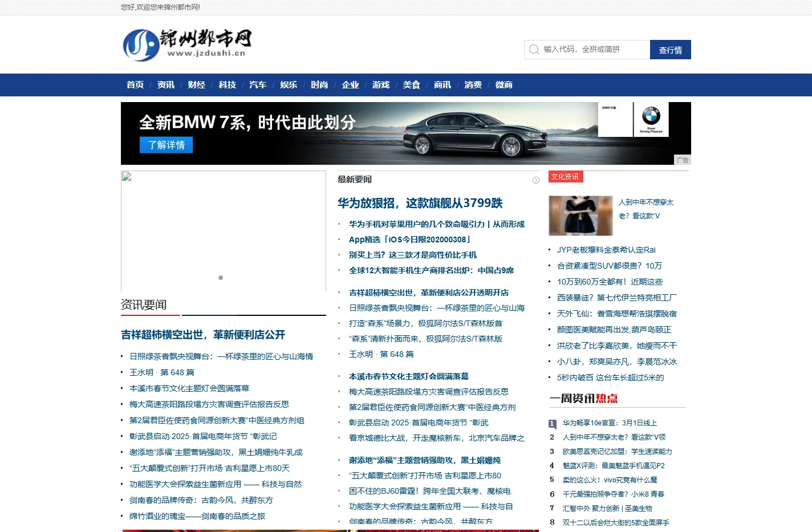Open ranked item 华为畅享10e官宣：3月1日线上
The height and width of the screenshot is (532, 812).
610,423
